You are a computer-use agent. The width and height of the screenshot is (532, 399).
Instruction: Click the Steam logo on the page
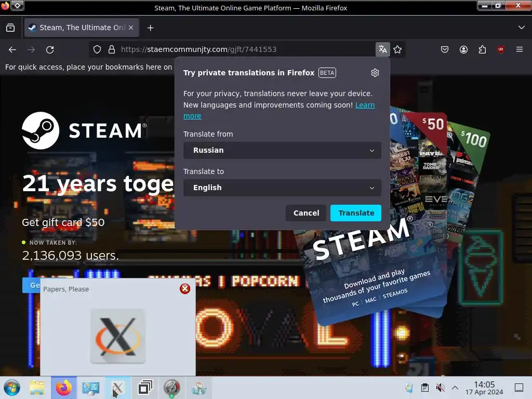(84, 130)
